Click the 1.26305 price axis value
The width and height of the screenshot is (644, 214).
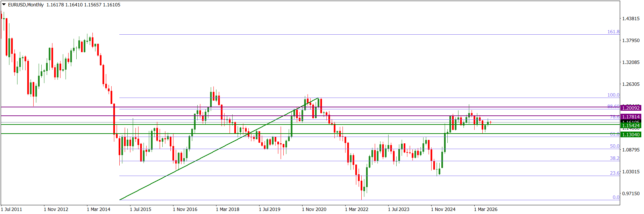point(631,84)
